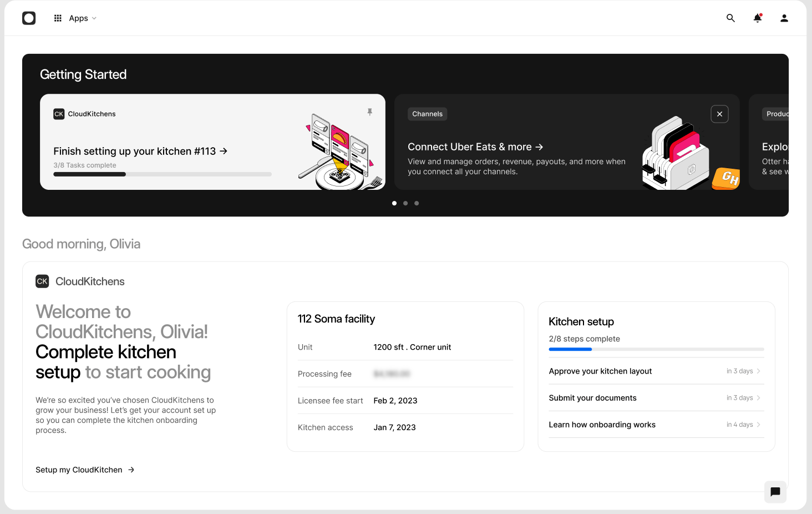View notifications via the bell
Image resolution: width=812 pixels, height=514 pixels.
pyautogui.click(x=758, y=18)
